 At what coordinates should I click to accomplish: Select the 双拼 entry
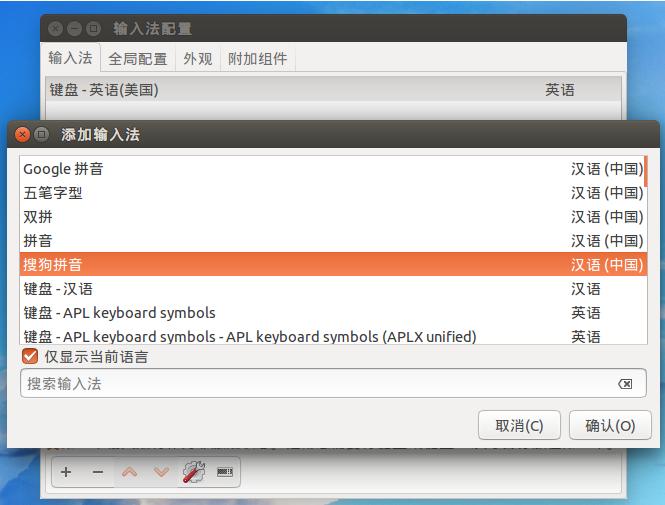pos(333,217)
